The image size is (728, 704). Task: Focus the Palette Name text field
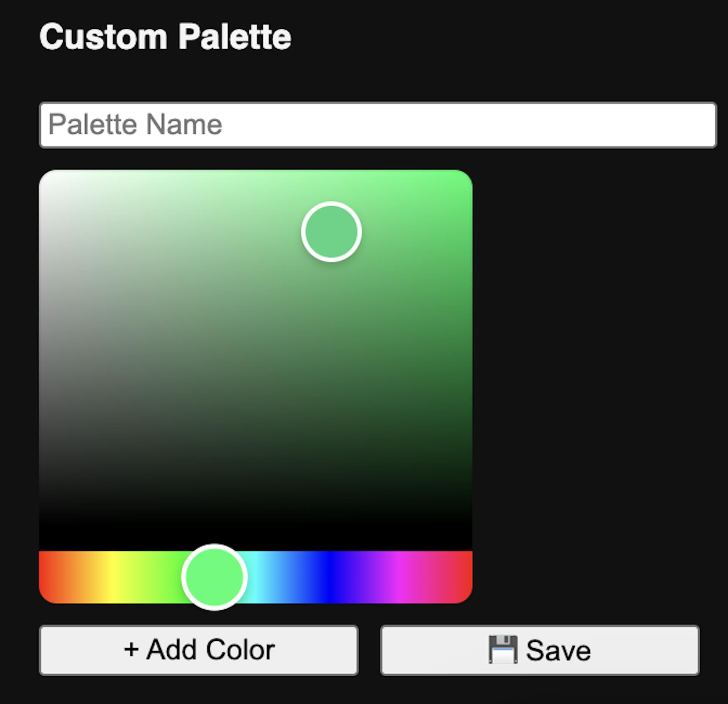pyautogui.click(x=378, y=125)
